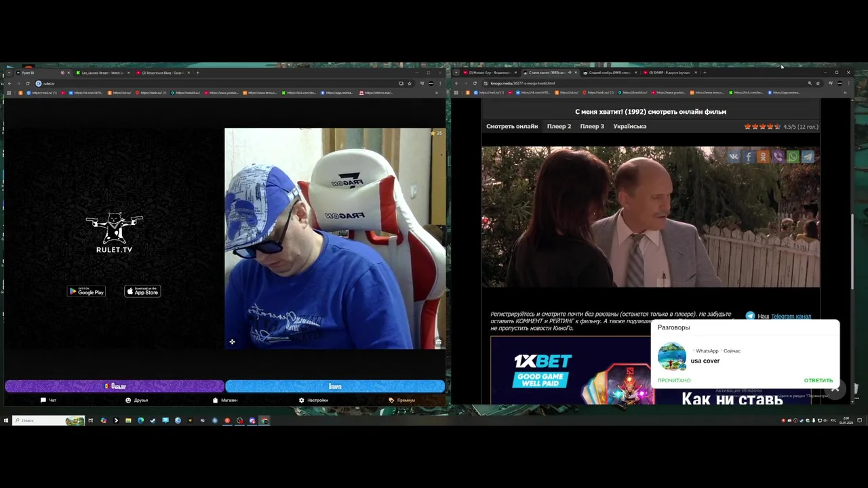868x488 pixels.
Task: Open the Настройки tab on Rulet
Action: pos(313,401)
